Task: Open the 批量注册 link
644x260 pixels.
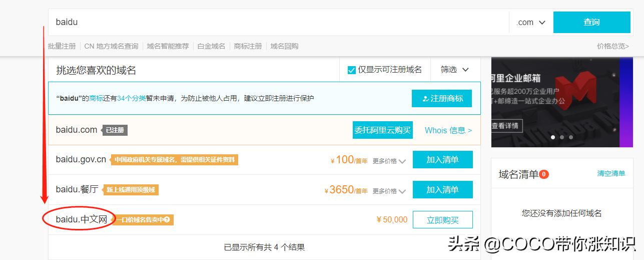Action: click(62, 46)
